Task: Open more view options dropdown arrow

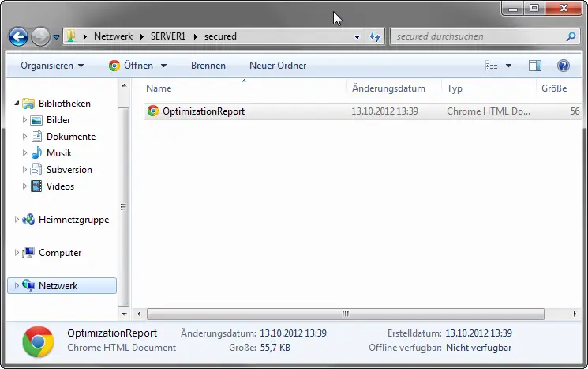Action: [508, 66]
